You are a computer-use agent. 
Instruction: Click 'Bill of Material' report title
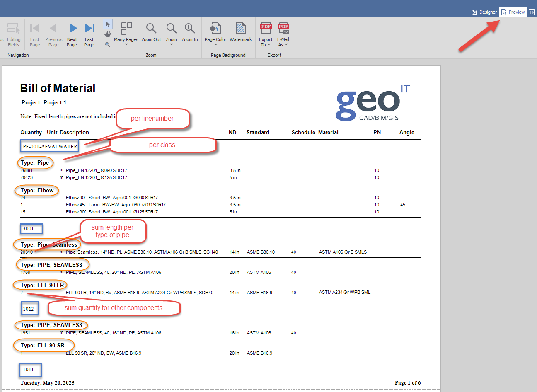pos(58,88)
